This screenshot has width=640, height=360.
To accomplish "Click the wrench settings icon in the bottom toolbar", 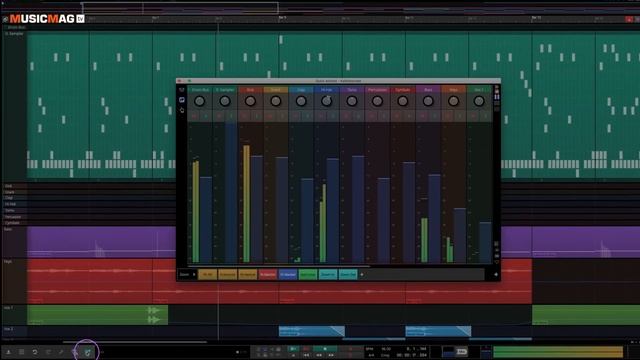I will click(x=61, y=352).
